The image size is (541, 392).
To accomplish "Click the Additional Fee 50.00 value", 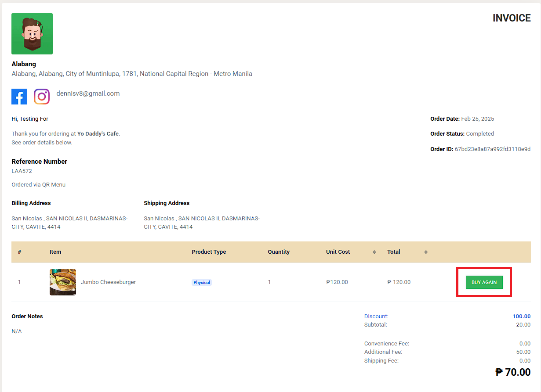I will 523,352.
